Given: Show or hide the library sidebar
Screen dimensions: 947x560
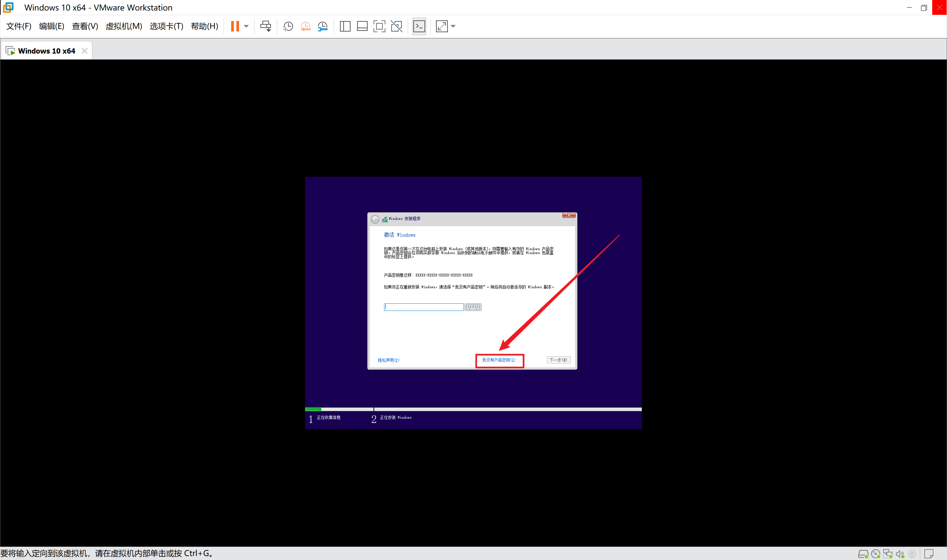Looking at the screenshot, I should (345, 26).
